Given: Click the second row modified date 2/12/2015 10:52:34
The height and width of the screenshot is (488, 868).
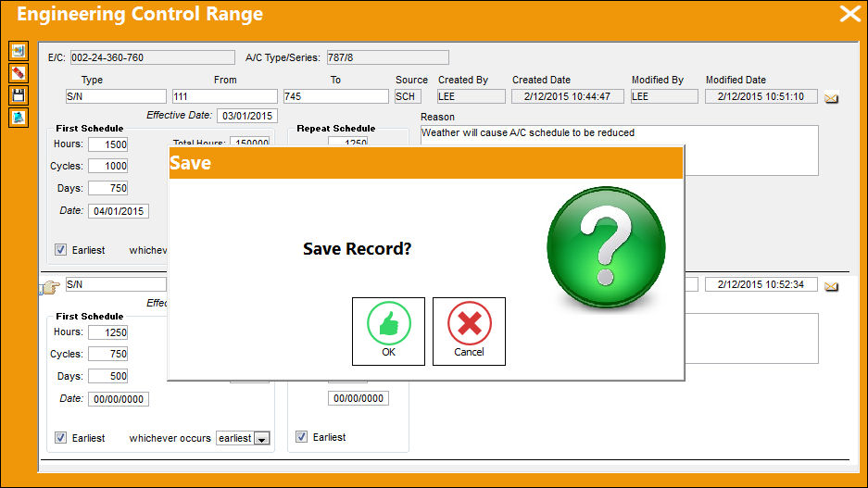Looking at the screenshot, I should [x=761, y=284].
